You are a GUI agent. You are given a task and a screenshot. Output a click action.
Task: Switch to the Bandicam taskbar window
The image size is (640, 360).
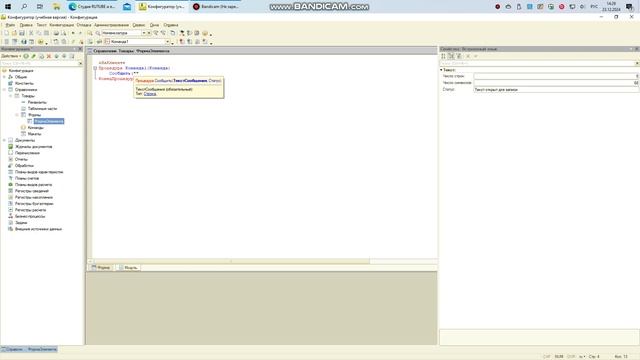tap(216, 7)
